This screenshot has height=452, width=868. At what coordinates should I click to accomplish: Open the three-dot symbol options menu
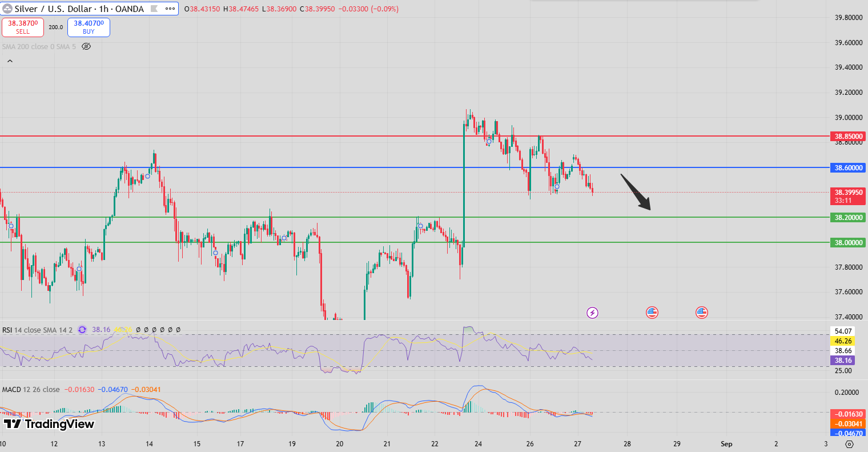pos(170,9)
